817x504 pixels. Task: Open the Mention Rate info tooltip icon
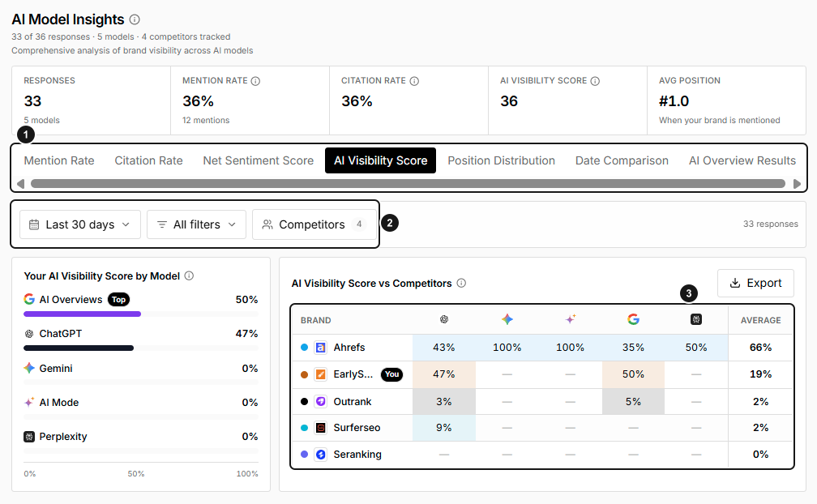[x=255, y=81]
